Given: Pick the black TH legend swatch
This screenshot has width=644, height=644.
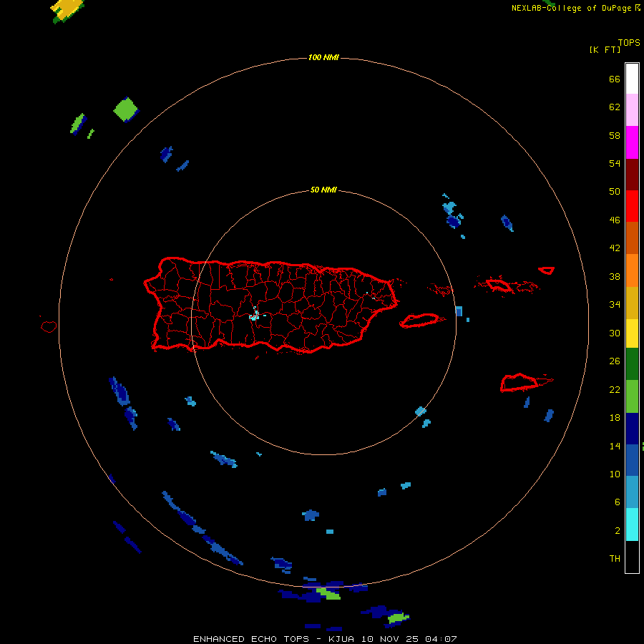Looking at the screenshot, I should [632, 557].
